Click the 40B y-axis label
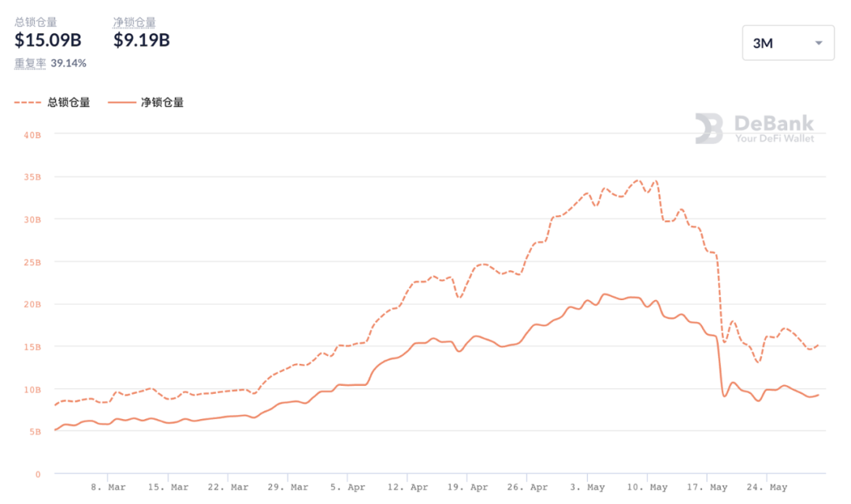 click(32, 135)
